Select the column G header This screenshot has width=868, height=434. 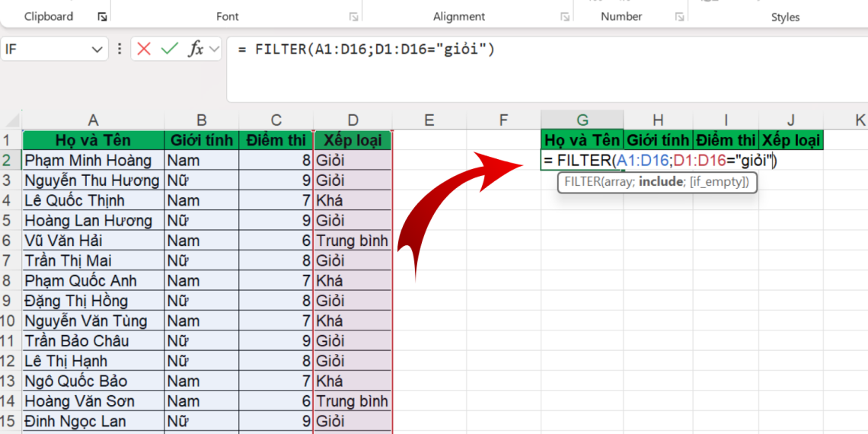582,120
